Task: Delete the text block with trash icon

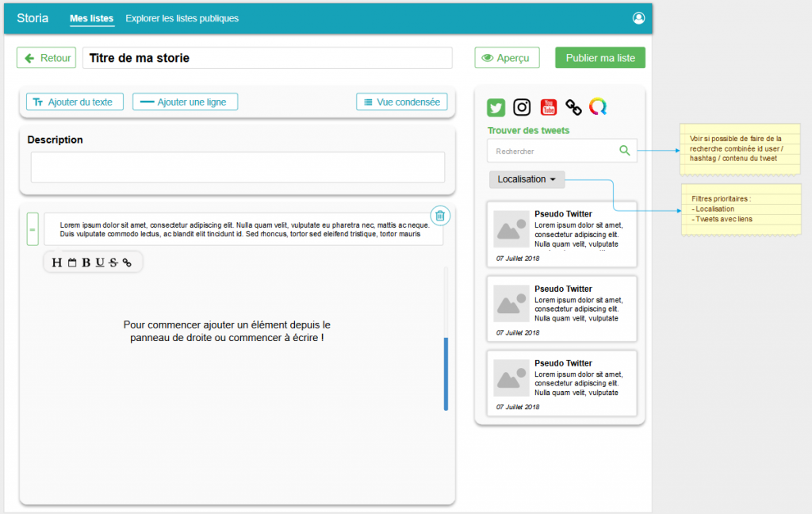Action: point(441,215)
